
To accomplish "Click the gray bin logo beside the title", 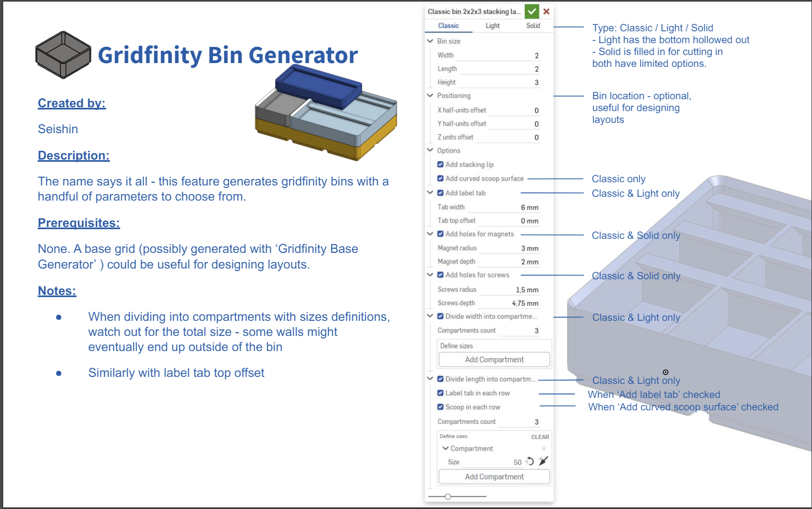I will click(64, 55).
